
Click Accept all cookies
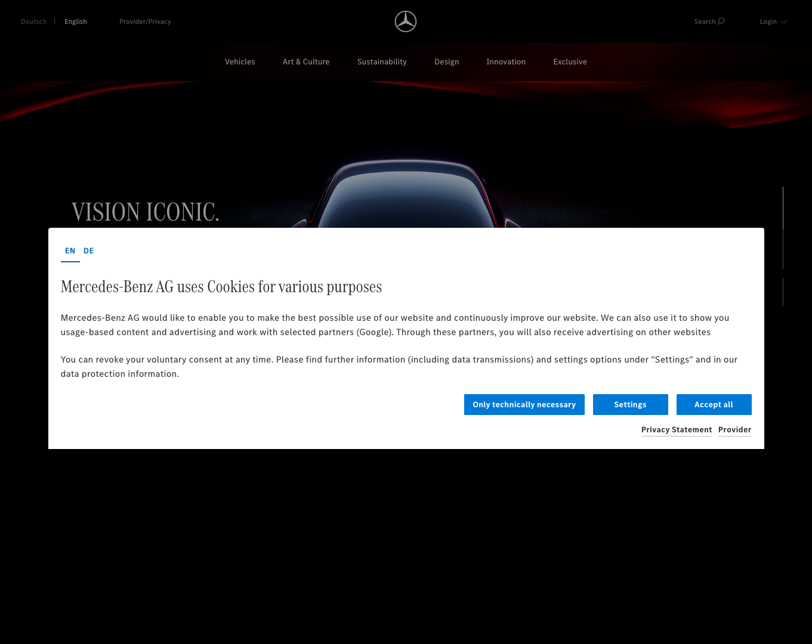pos(714,404)
